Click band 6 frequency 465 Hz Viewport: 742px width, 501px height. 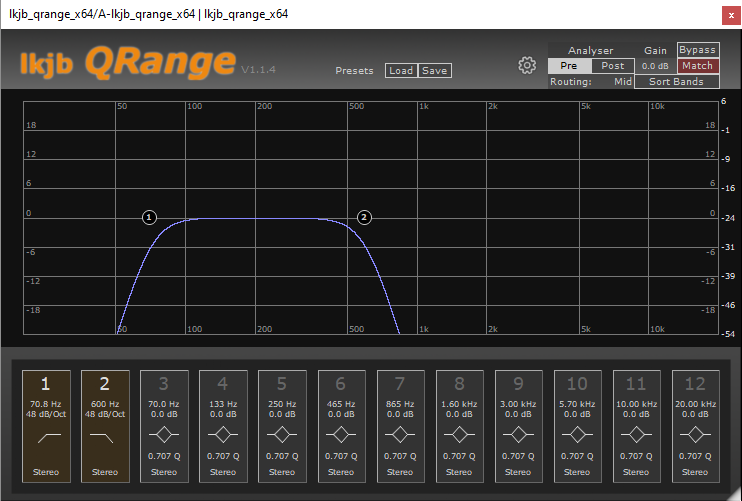pyautogui.click(x=341, y=404)
